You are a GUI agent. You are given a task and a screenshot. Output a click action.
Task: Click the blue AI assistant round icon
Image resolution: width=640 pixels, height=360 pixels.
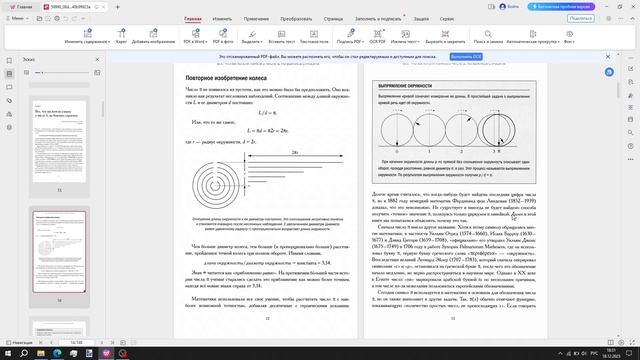(609, 72)
